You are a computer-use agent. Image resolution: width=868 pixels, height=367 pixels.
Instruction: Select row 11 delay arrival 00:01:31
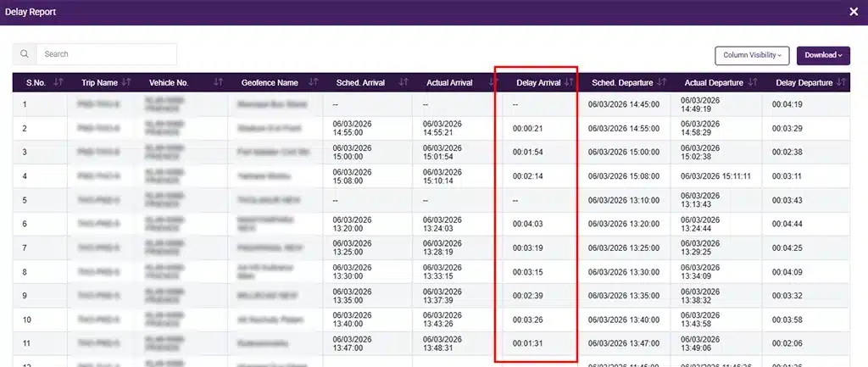(527, 343)
